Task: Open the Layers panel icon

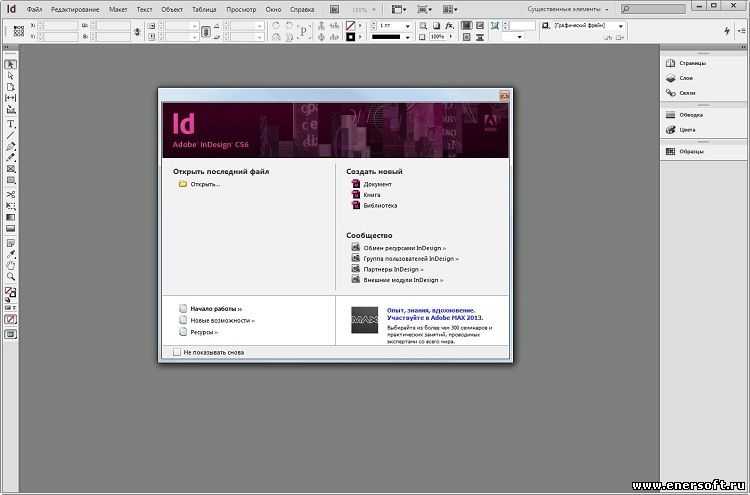Action: [671, 78]
